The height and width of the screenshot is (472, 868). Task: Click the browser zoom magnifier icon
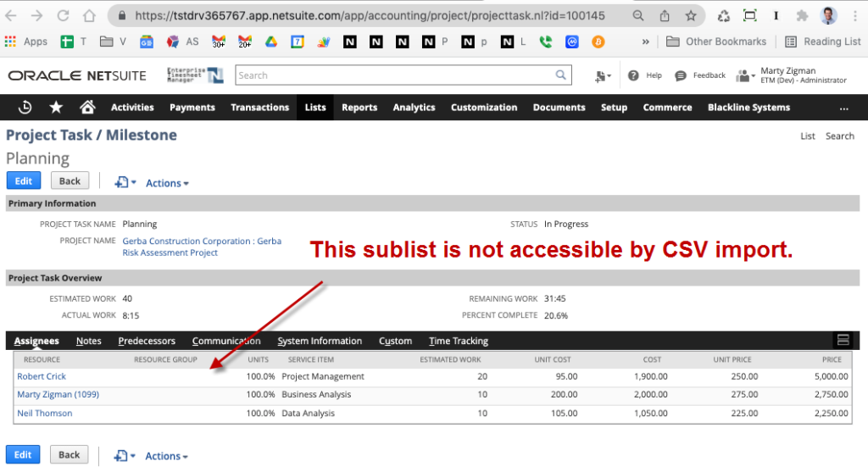coord(638,15)
